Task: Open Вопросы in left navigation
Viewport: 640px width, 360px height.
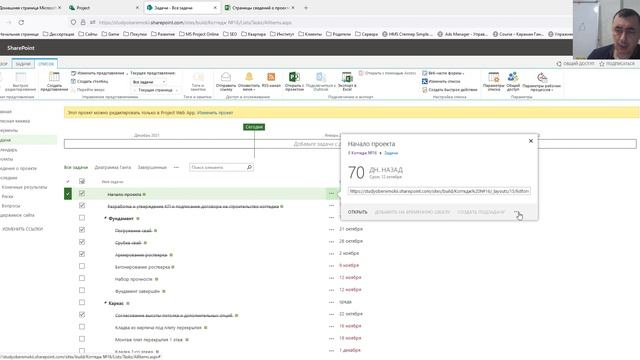Action: pos(11,206)
